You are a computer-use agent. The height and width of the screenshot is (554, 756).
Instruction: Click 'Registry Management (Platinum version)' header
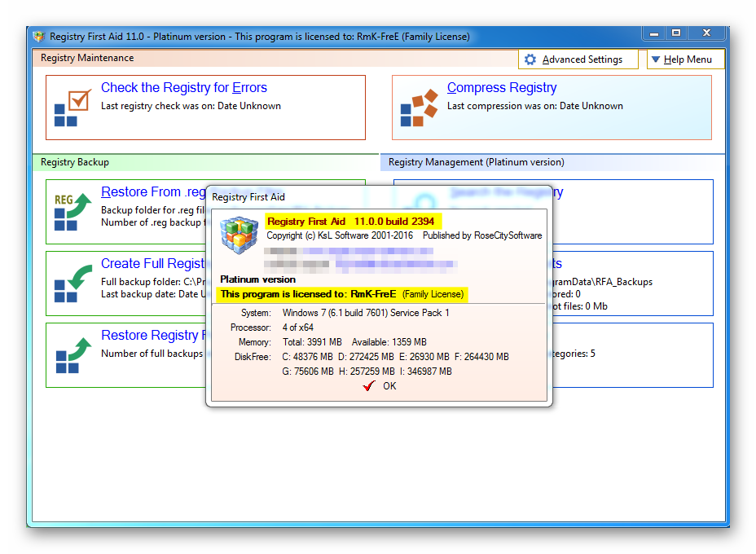(477, 162)
